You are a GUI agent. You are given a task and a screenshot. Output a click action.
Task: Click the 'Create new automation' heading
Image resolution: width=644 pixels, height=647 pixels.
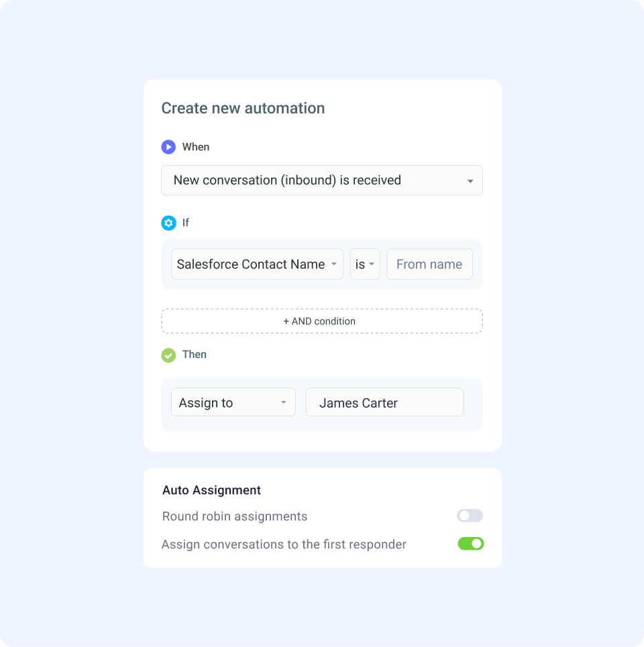tap(243, 108)
